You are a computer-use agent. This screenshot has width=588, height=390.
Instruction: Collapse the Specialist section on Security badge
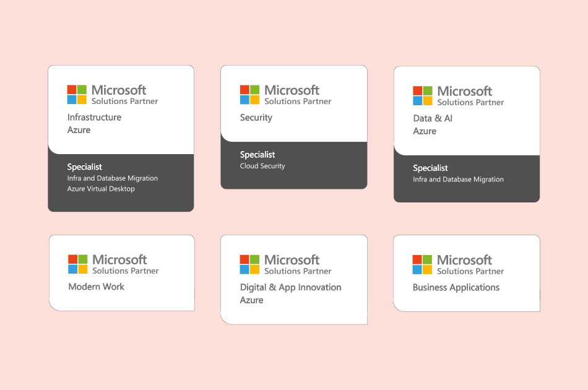click(257, 154)
